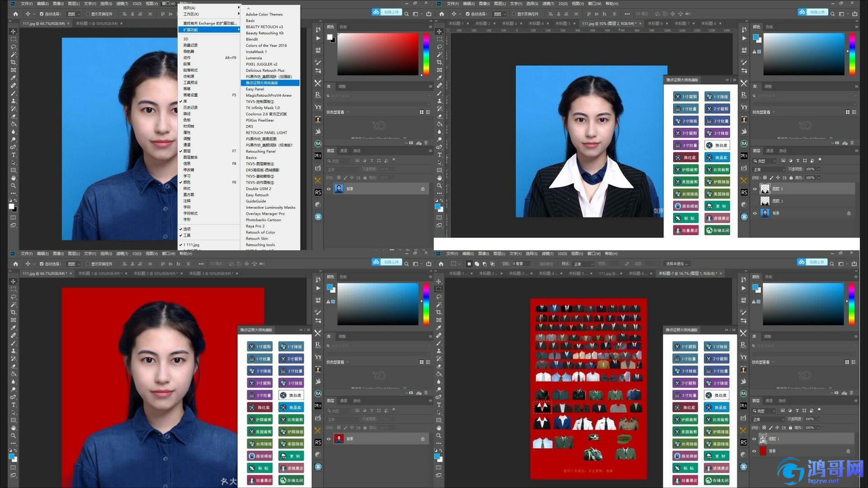Select the Zoom tool in top-left window

(13, 185)
